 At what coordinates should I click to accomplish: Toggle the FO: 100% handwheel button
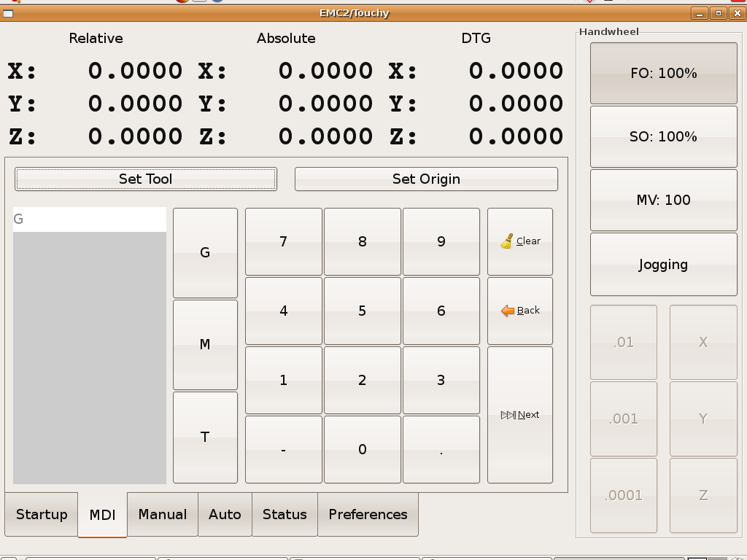pyautogui.click(x=664, y=73)
